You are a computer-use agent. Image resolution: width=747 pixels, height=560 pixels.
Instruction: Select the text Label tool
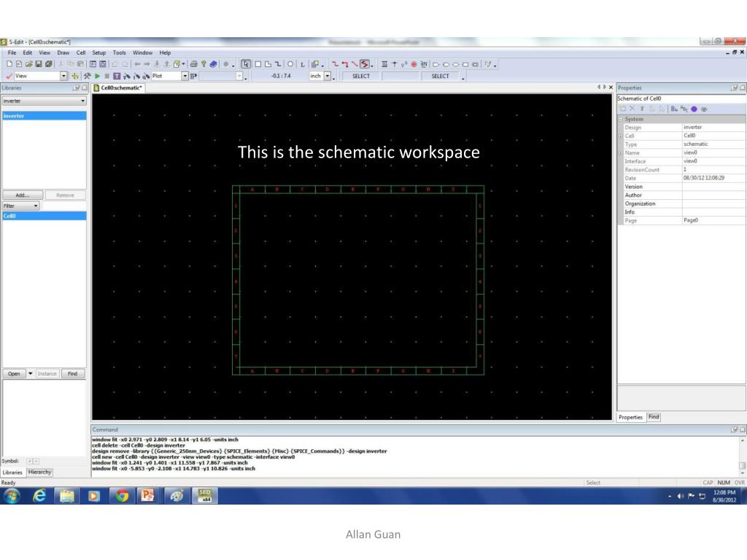[x=302, y=64]
